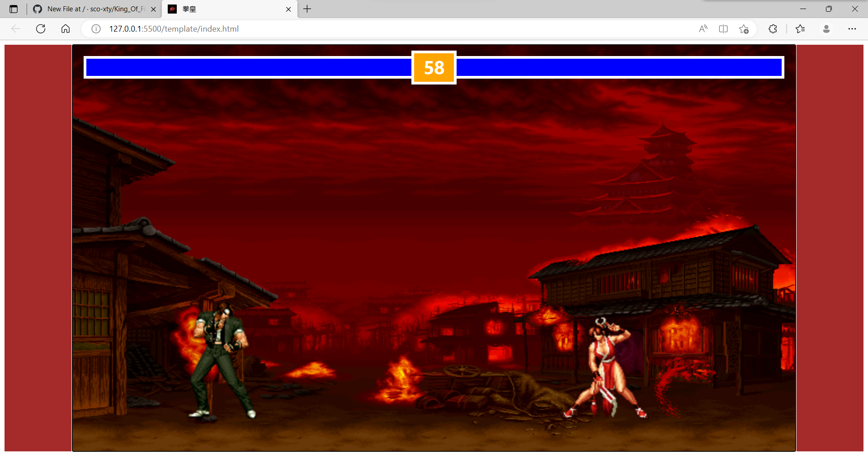Open the Settings and more menu
The image size is (868, 455).
tap(853, 28)
